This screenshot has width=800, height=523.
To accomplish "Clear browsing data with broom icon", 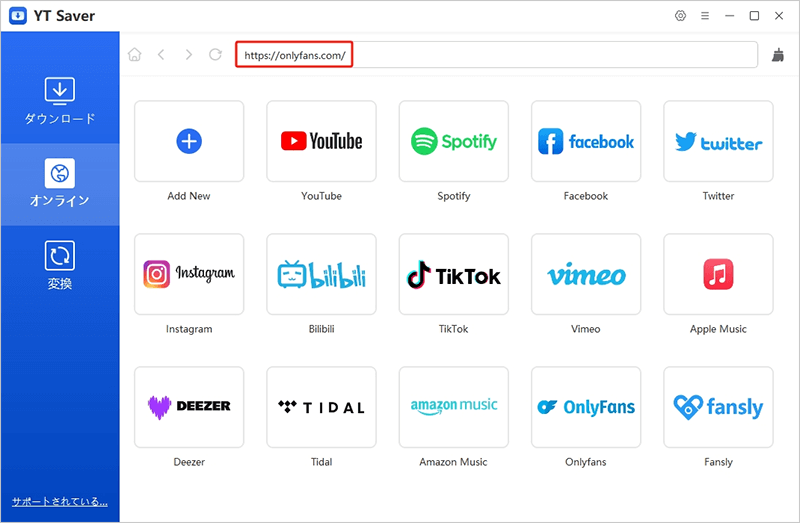I will click(778, 56).
